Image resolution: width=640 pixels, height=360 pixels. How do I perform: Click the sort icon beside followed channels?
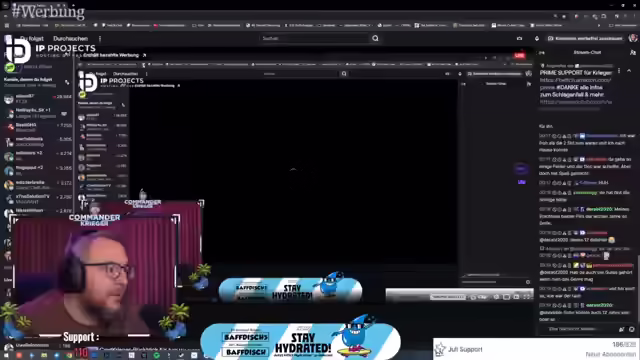click(67, 82)
